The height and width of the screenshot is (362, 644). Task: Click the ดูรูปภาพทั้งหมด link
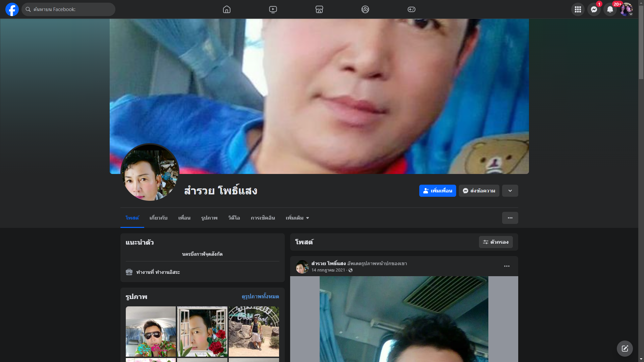pos(260,297)
